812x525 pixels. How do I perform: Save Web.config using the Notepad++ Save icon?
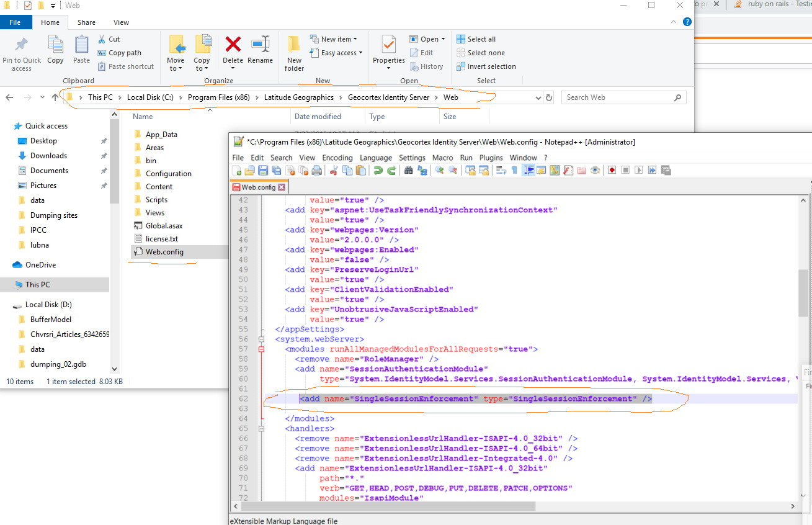262,171
